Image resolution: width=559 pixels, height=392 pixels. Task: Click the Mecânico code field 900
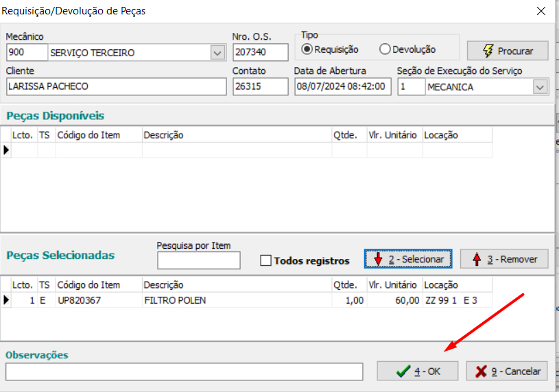[x=27, y=52]
